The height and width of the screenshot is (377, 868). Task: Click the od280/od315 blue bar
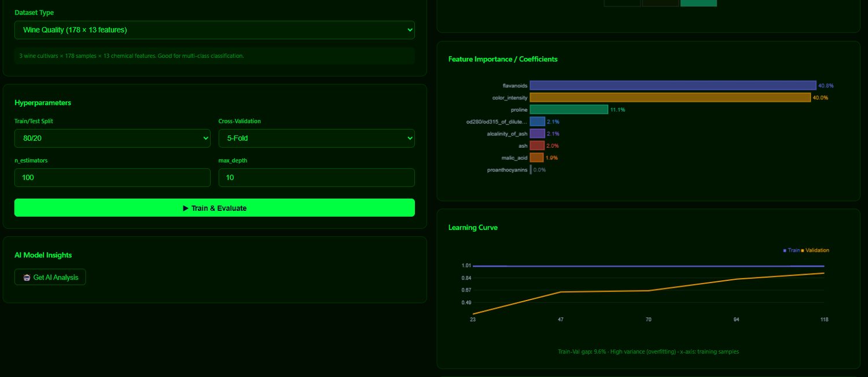pos(538,122)
